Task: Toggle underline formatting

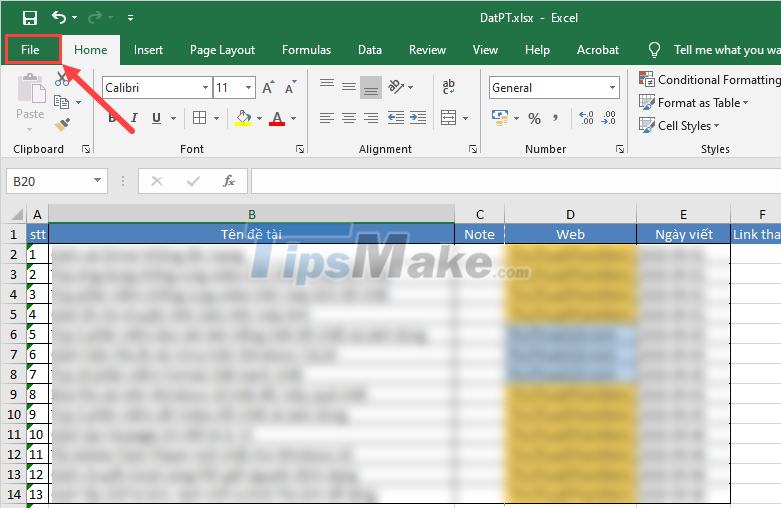Action: 156,118
